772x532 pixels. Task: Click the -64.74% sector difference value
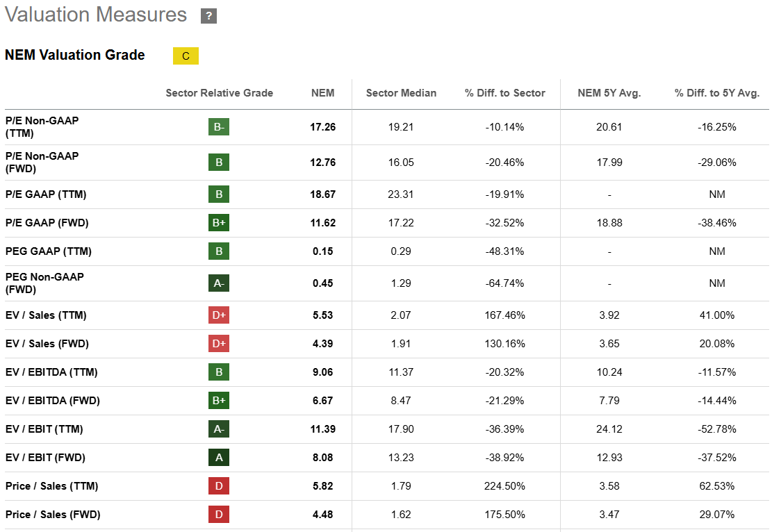[x=504, y=283]
